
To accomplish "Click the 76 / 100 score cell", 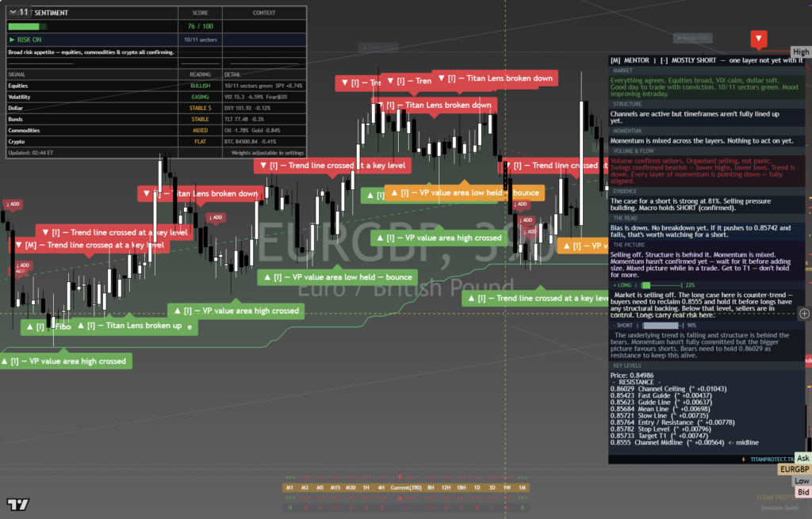I will (200, 26).
